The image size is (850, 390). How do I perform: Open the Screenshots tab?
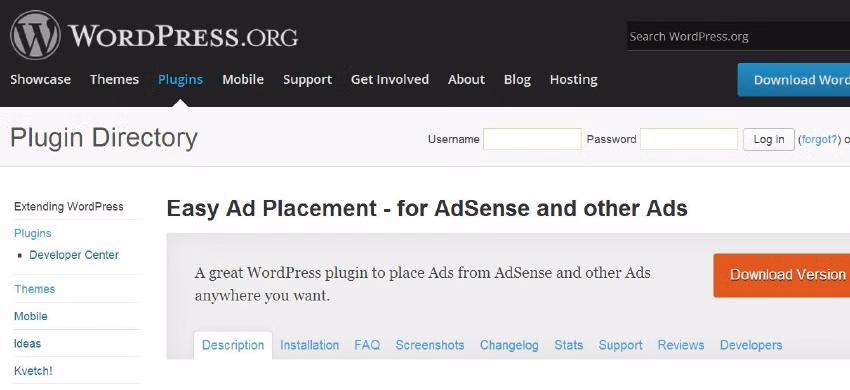pos(430,345)
